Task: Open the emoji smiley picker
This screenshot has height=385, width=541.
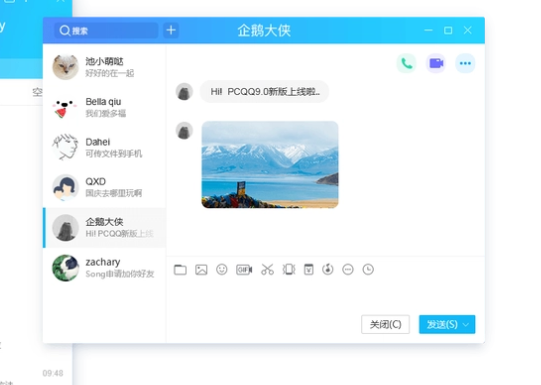Action: click(x=222, y=269)
